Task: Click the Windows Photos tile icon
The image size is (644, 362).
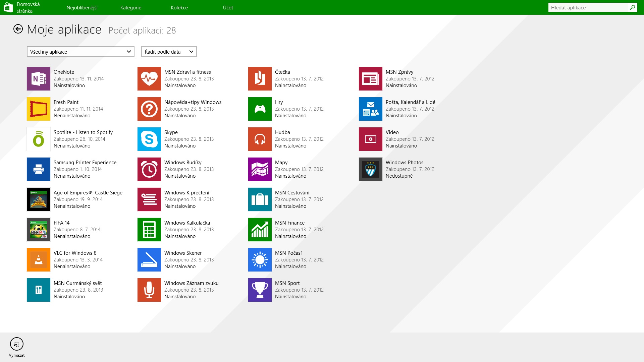Action: [x=371, y=169]
